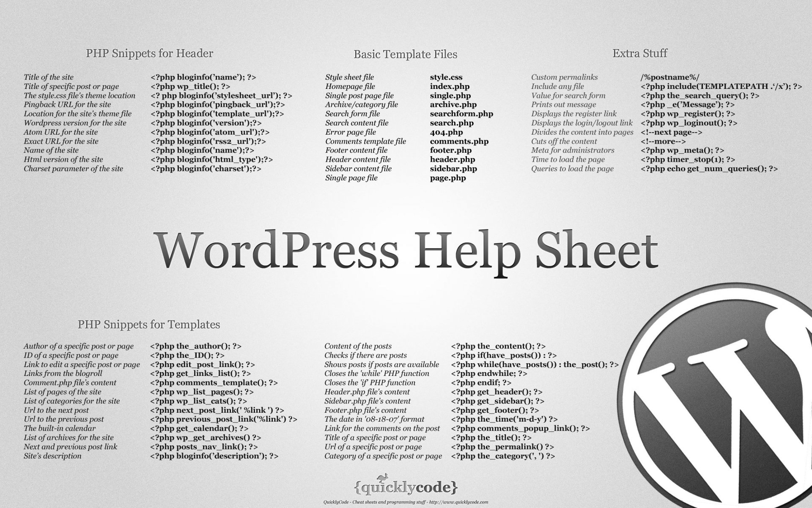Click the QuicklyCode footer attribution text

tap(405, 502)
